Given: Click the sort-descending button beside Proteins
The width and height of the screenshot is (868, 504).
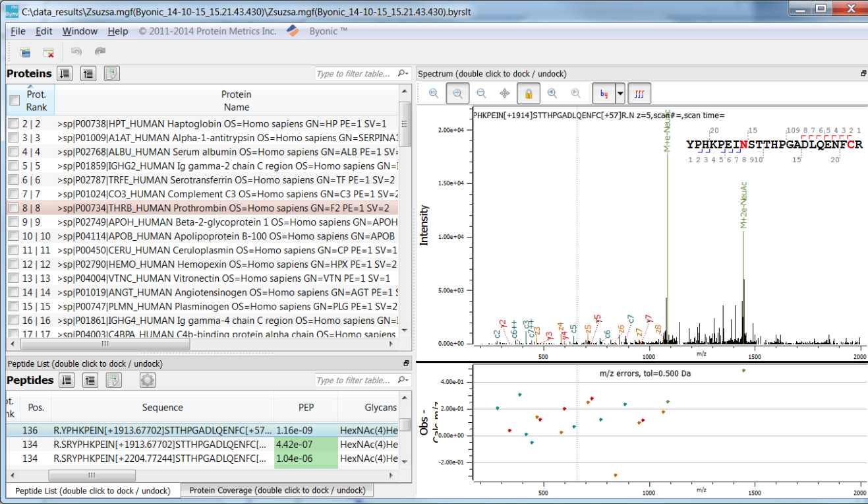Looking at the screenshot, I should 64,73.
